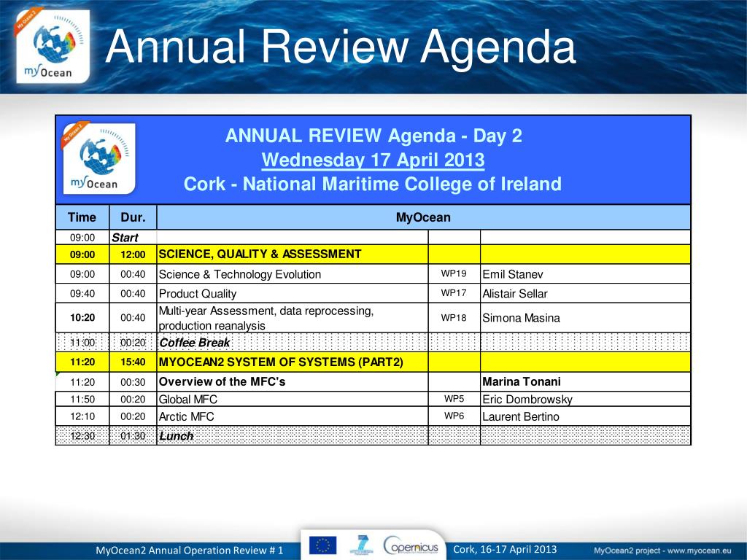This screenshot has height=560, width=747.
Task: Open the Wednesday 17 April 2013 link
Action: coord(373,160)
